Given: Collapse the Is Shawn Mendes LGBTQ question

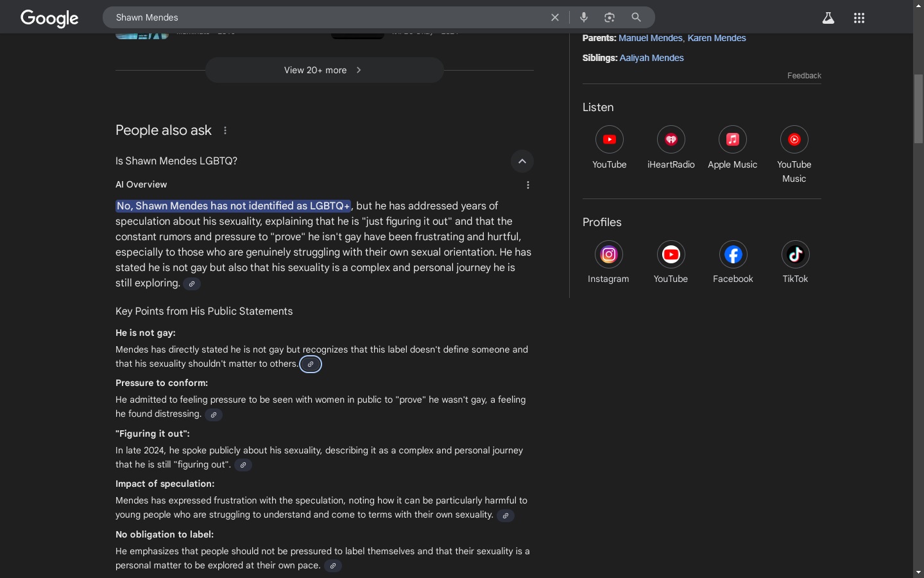Looking at the screenshot, I should [x=522, y=161].
